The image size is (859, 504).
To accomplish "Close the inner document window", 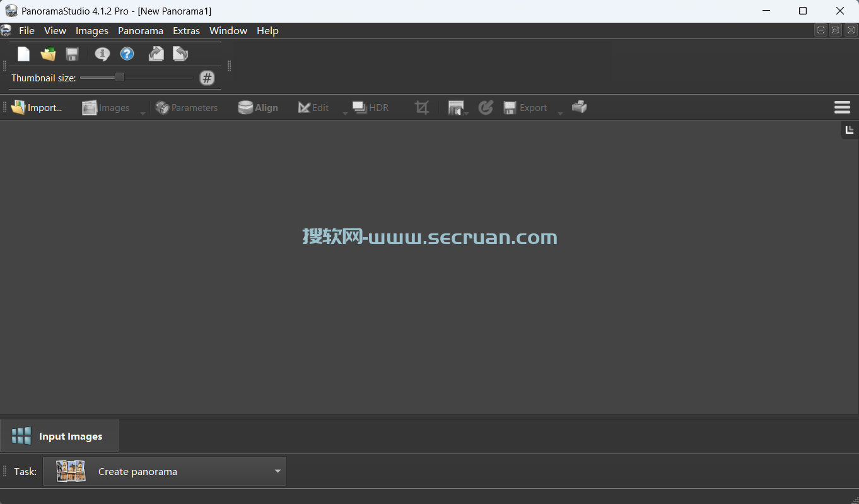I will pos(851,30).
